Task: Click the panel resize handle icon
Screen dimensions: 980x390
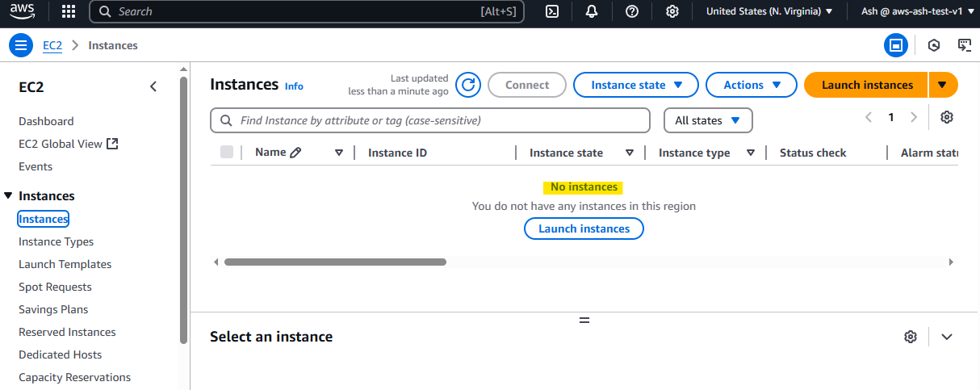Action: (584, 321)
